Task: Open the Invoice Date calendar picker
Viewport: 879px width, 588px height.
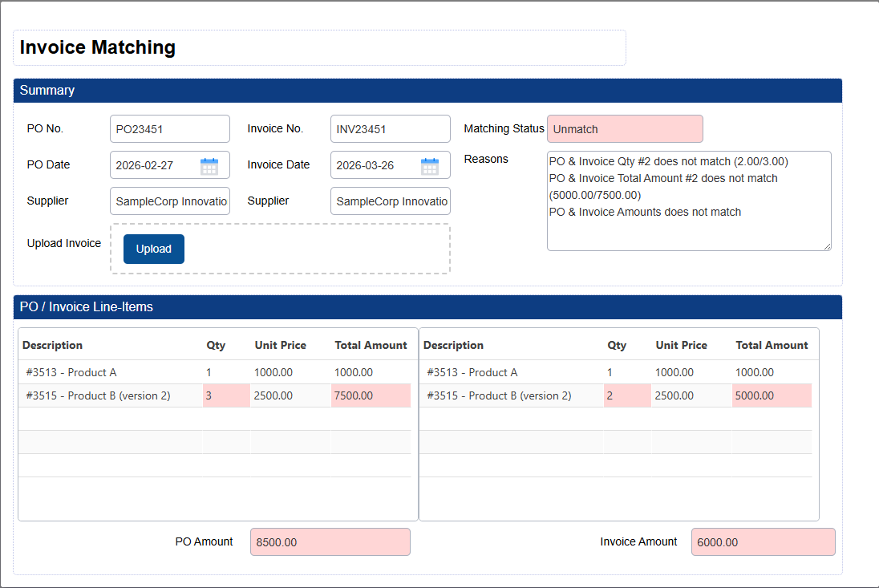Action: (430, 166)
